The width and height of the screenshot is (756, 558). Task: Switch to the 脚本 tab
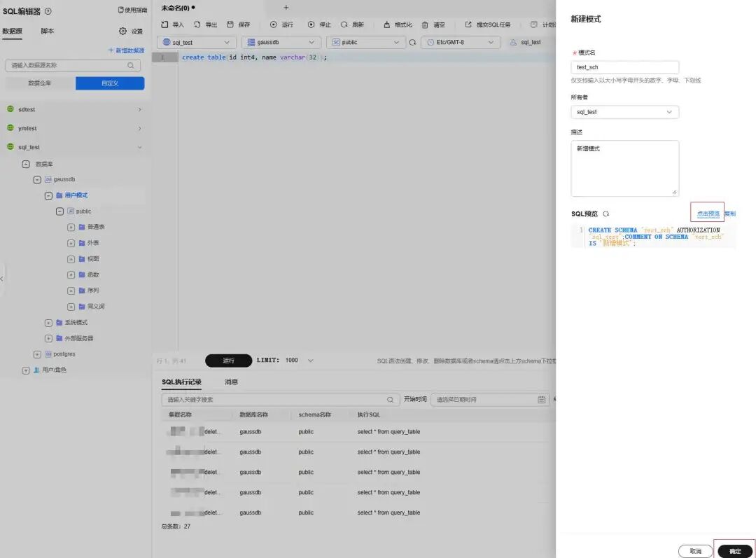click(x=48, y=31)
